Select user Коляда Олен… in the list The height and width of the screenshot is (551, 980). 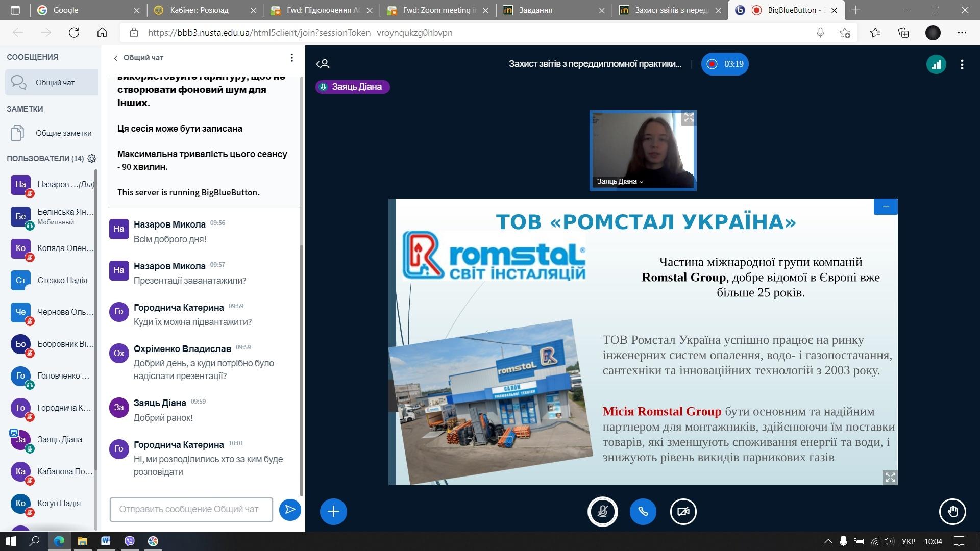tap(52, 248)
